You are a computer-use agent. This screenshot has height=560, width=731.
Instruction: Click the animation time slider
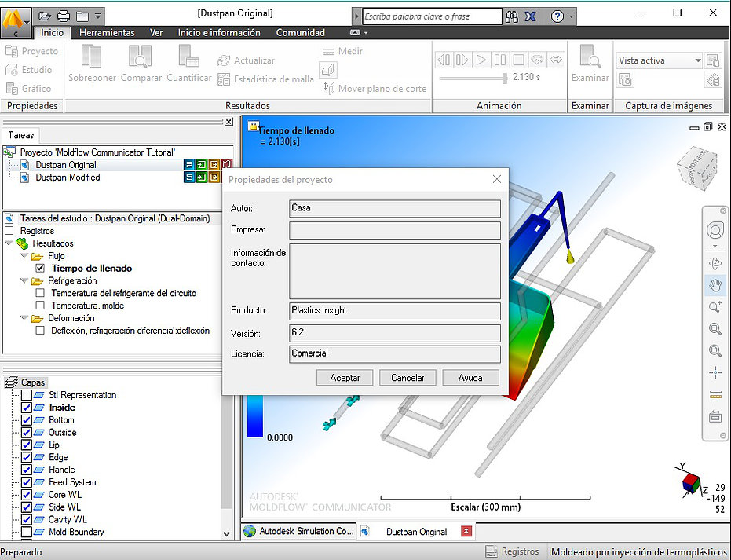click(504, 78)
